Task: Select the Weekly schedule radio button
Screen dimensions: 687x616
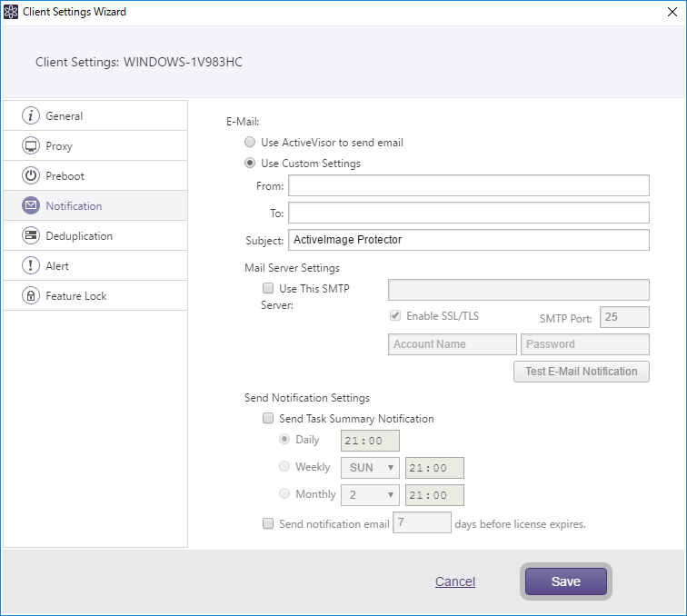Action: click(x=284, y=466)
